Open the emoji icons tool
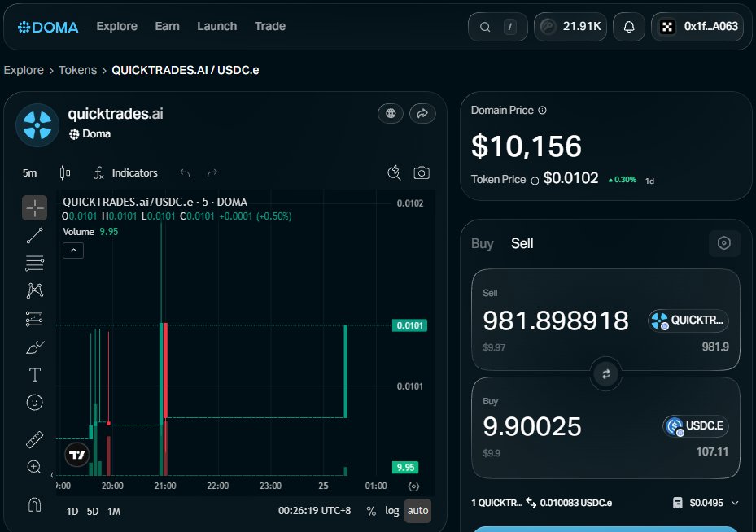 (35, 402)
